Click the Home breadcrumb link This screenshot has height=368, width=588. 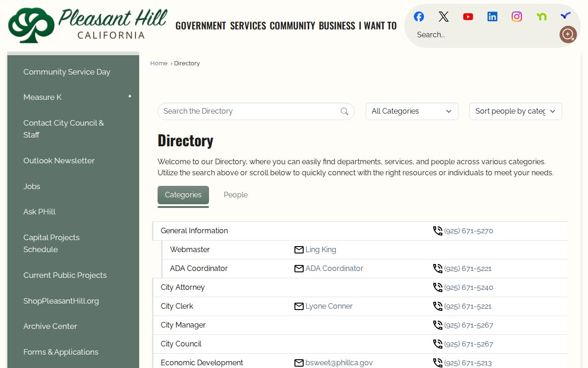(159, 63)
